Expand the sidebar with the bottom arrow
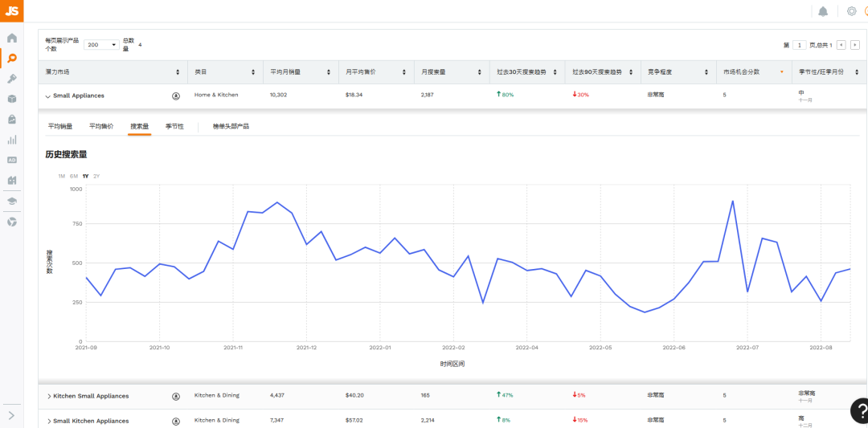 [11, 415]
